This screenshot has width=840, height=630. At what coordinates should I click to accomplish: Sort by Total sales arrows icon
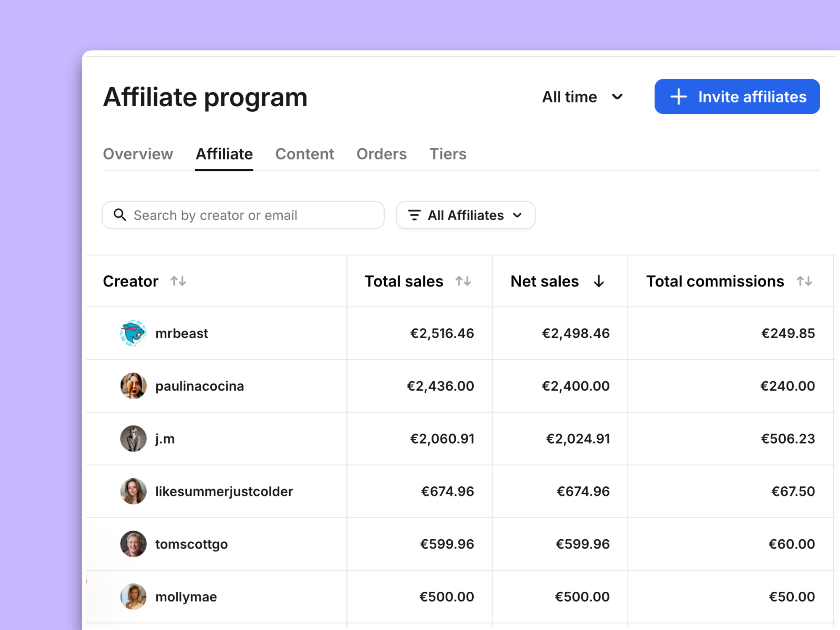(463, 281)
